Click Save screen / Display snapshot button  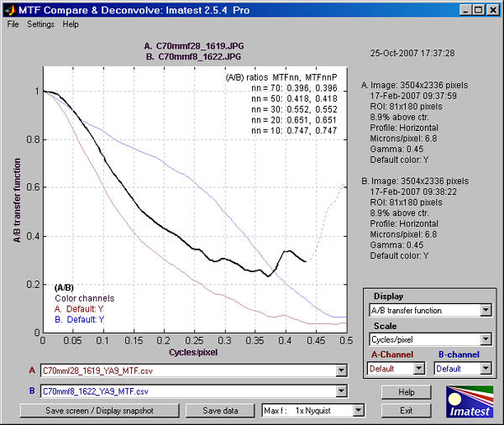(100, 411)
